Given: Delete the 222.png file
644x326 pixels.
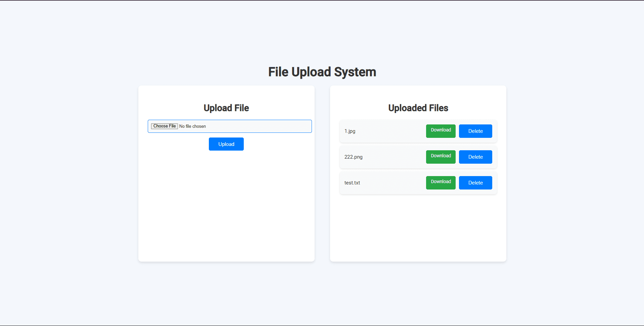Looking at the screenshot, I should 475,157.
